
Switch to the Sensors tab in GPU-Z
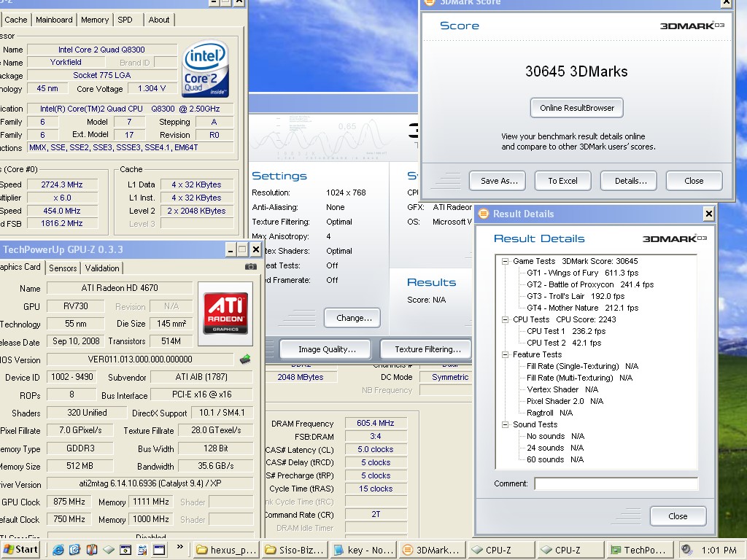pyautogui.click(x=63, y=268)
